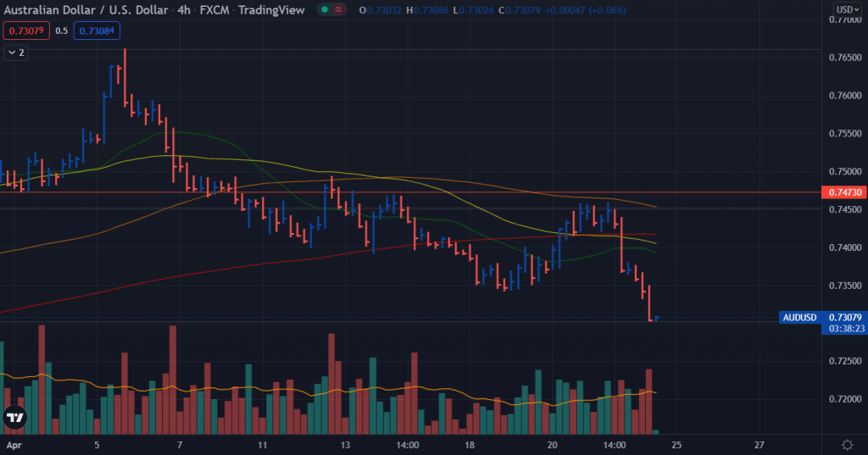868x455 pixels.
Task: Click the 0.76500 price axis label
Action: tap(845, 58)
